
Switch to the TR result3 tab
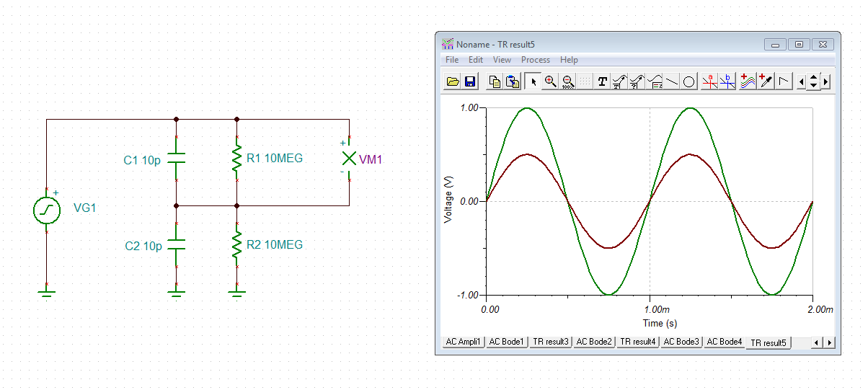coord(551,342)
